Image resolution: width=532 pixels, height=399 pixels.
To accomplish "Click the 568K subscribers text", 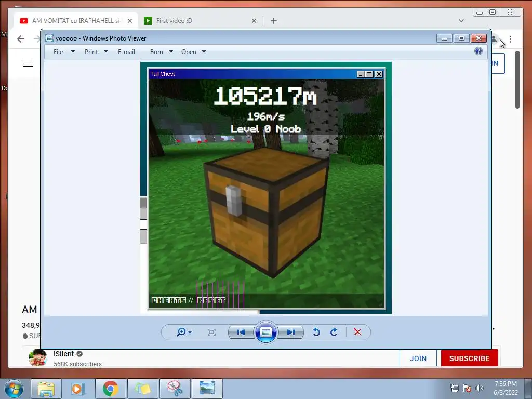I will point(78,364).
